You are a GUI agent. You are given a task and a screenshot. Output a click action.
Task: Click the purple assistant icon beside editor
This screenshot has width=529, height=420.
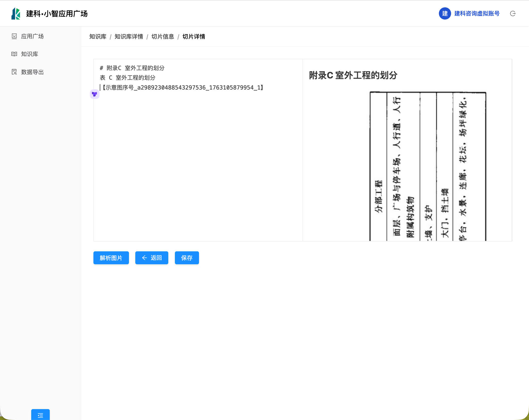(x=94, y=94)
